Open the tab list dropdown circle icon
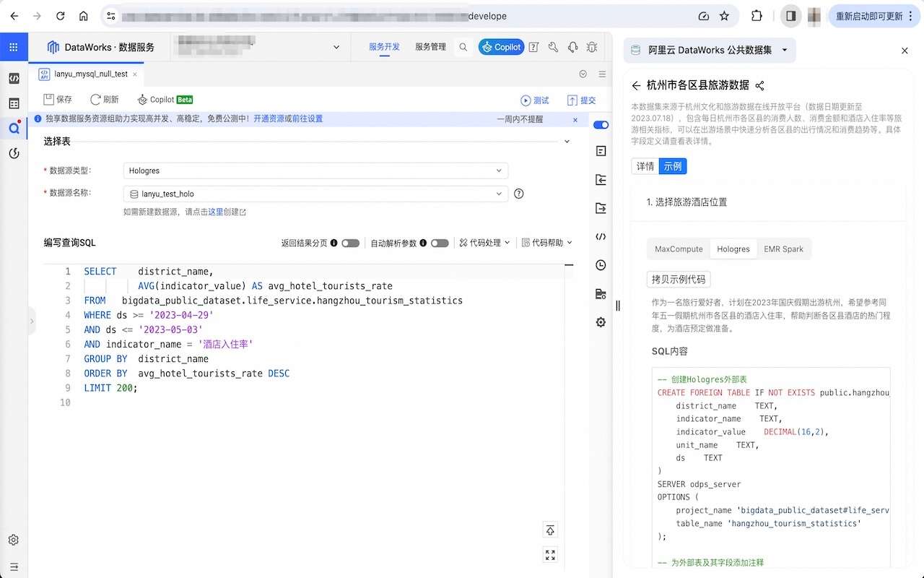This screenshot has height=578, width=924. (583, 74)
